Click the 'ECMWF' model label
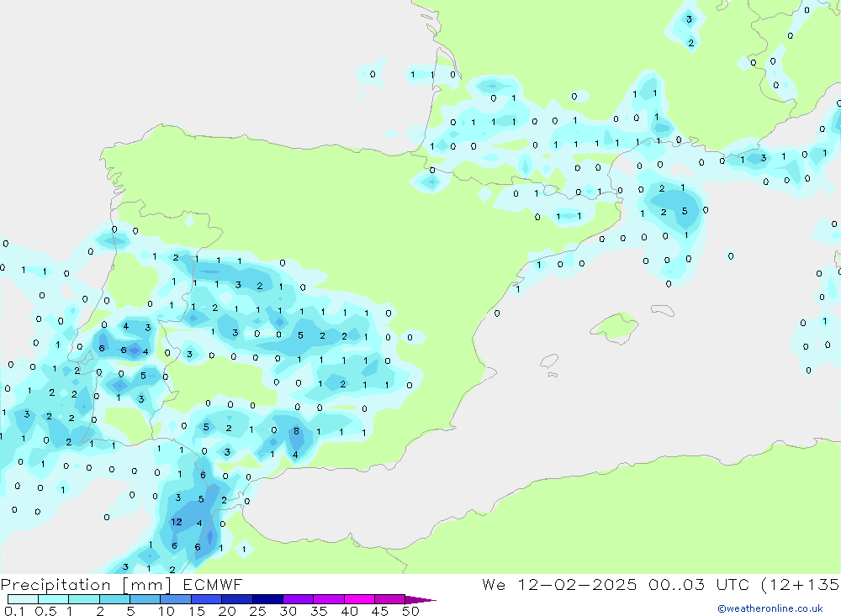This screenshot has height=616, width=841. coord(213,584)
